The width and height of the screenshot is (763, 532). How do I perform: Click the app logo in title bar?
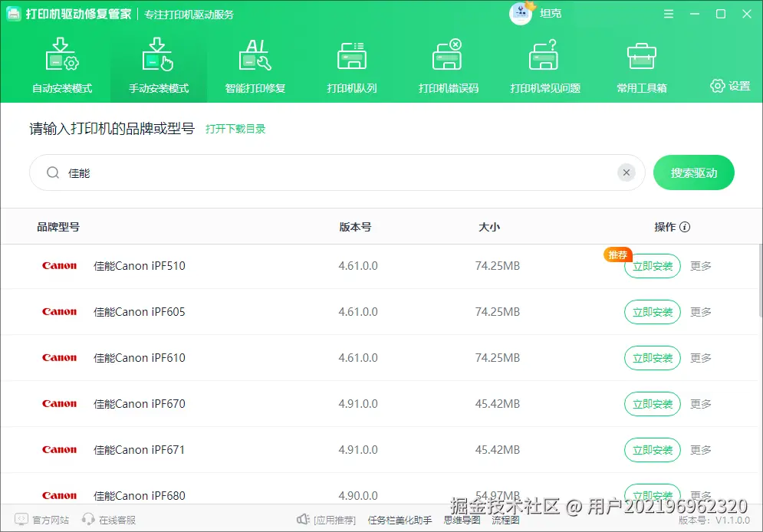click(x=14, y=14)
